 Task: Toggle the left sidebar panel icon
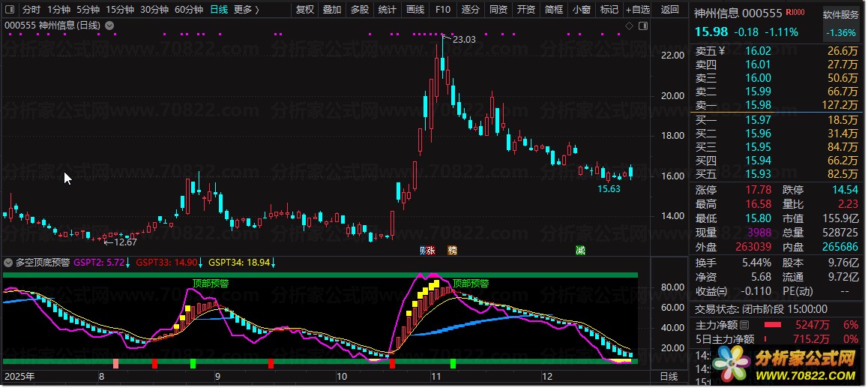8,10
